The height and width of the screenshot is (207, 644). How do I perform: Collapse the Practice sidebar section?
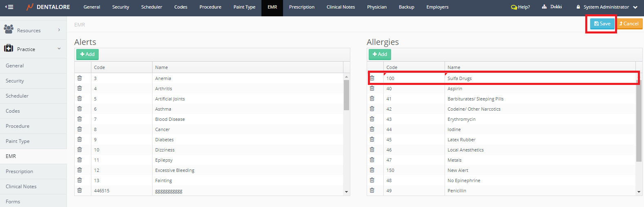tap(33, 49)
